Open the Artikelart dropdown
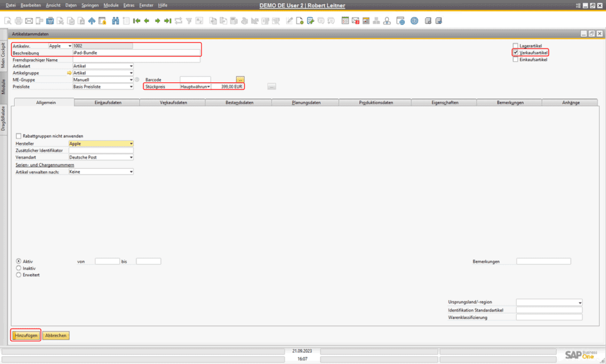Image resolution: width=606 pixels, height=364 pixels. point(103,66)
